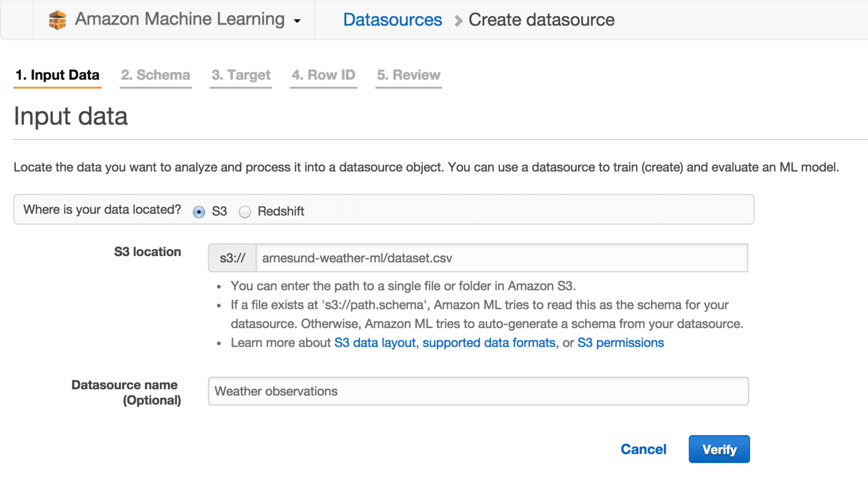
Task: Click the Amazon Machine Learning cube logo icon
Action: 57,20
